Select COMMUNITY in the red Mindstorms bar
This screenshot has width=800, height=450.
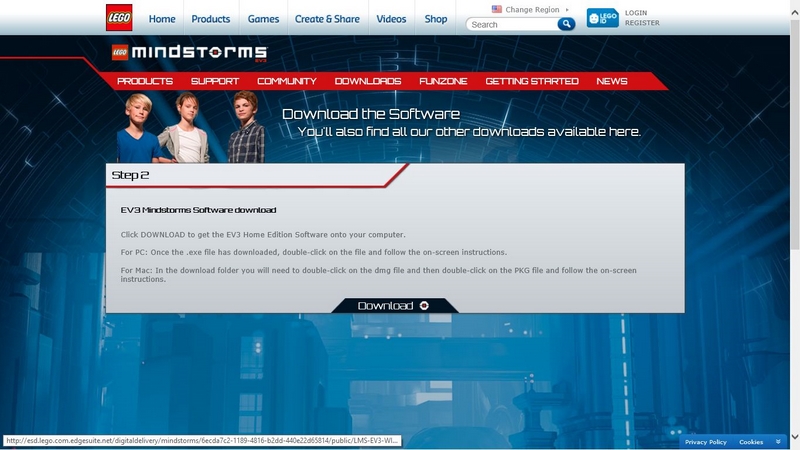(x=287, y=81)
